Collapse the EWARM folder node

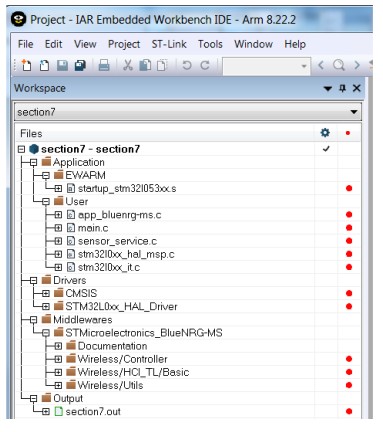click(46, 175)
